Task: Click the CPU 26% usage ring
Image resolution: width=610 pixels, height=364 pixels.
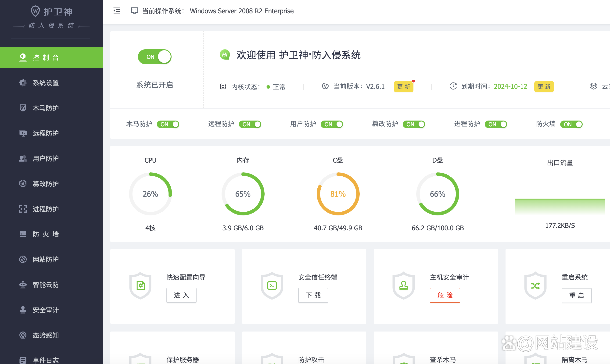Action: click(x=151, y=194)
